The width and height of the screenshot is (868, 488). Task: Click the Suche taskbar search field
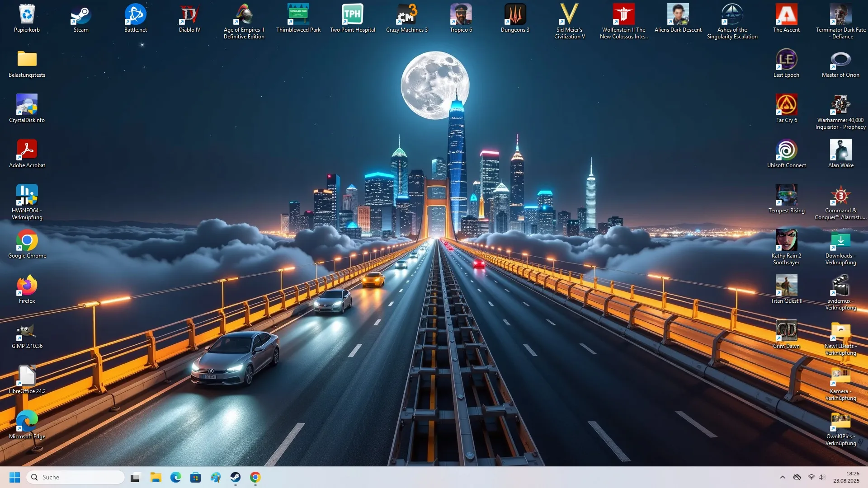pos(75,477)
